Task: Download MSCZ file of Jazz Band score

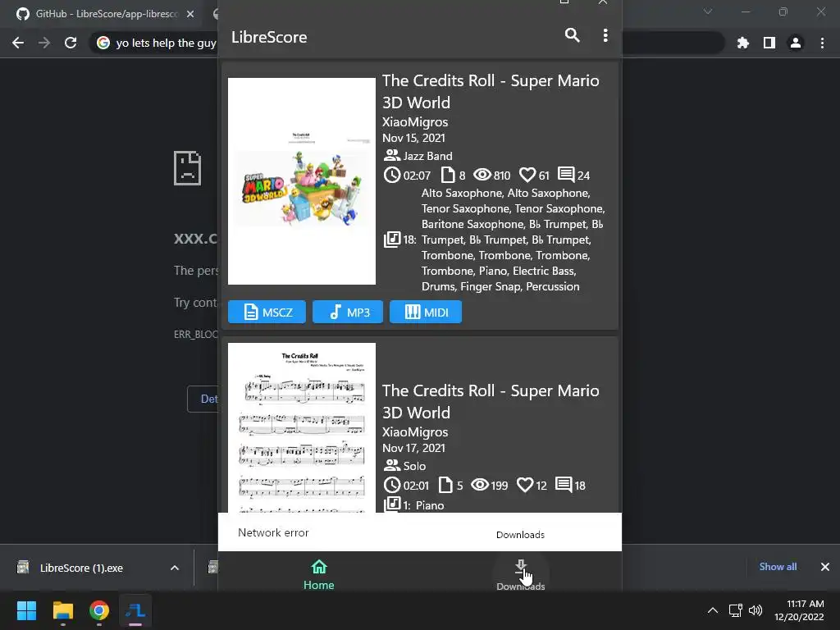Action: pyautogui.click(x=267, y=312)
